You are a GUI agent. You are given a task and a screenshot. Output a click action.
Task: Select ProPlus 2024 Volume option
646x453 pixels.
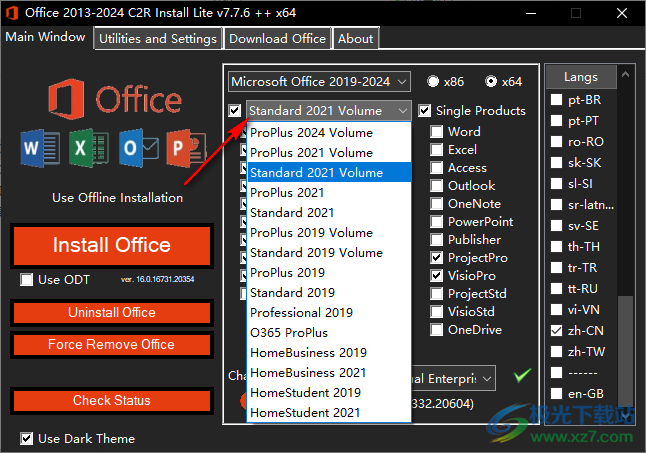click(x=329, y=133)
